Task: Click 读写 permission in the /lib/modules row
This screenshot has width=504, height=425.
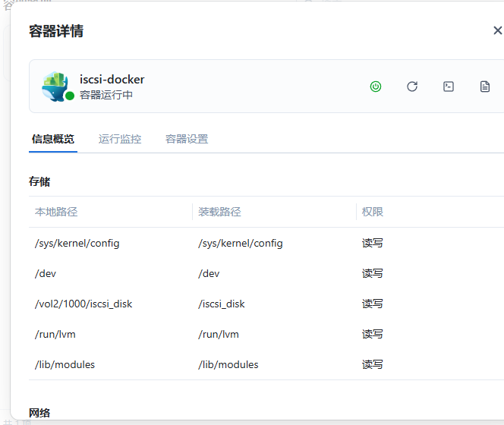Action: 373,364
